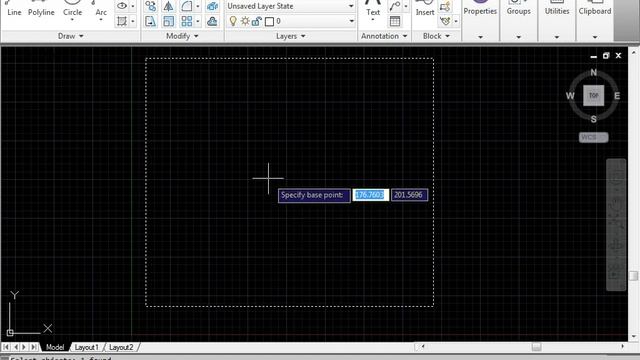Click the Scale icon in Modify

168,21
